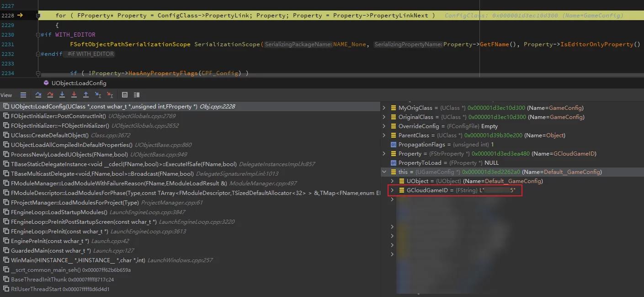Click the red Force Run to Cursor icon
Screen dimensions: 644x297
pos(110,95)
